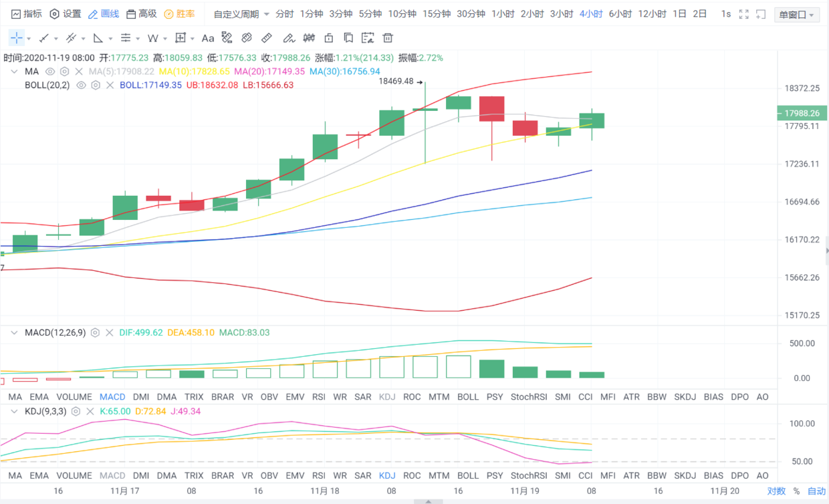
Task: Open the 自定义周期 custom period dropdown
Action: [241, 14]
